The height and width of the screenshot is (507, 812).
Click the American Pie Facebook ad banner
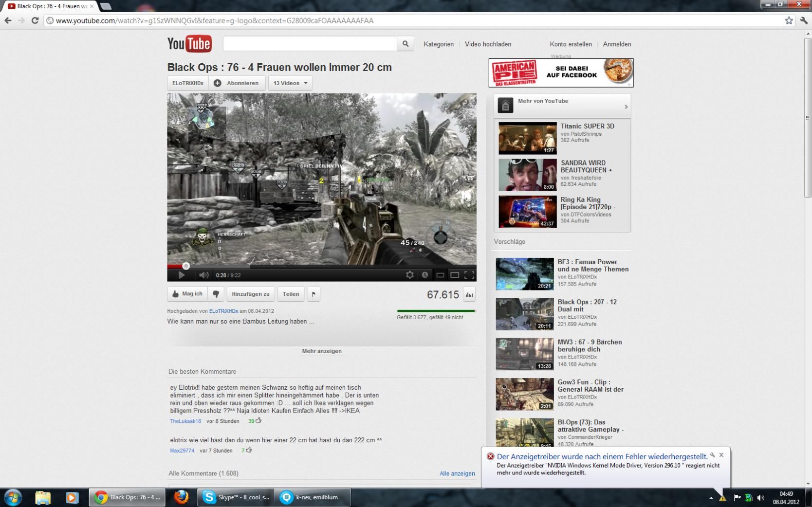(x=561, y=73)
